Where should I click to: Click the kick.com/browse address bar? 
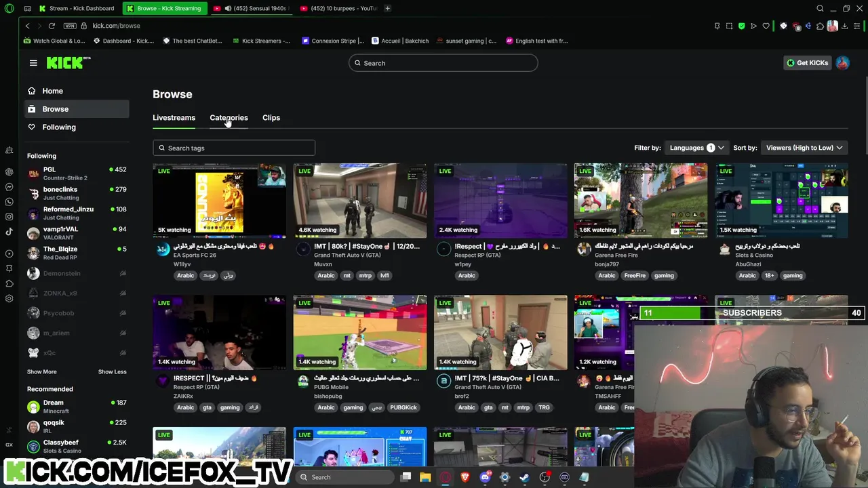click(116, 26)
